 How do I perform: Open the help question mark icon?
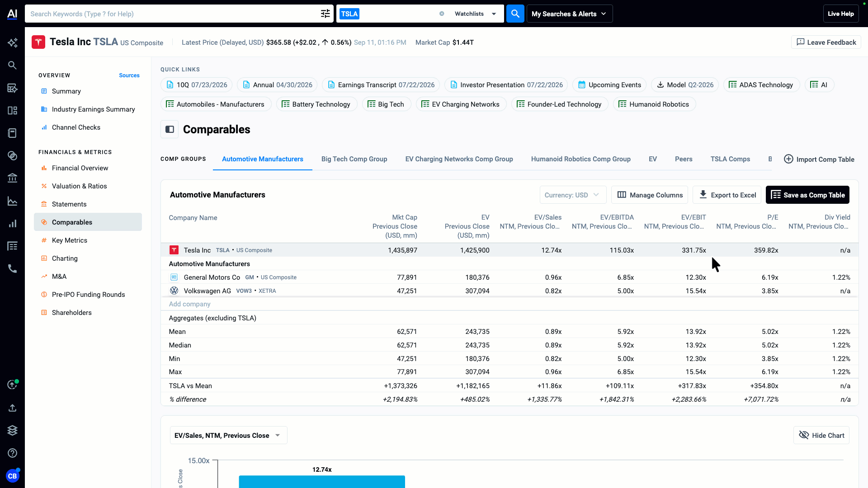click(x=12, y=453)
